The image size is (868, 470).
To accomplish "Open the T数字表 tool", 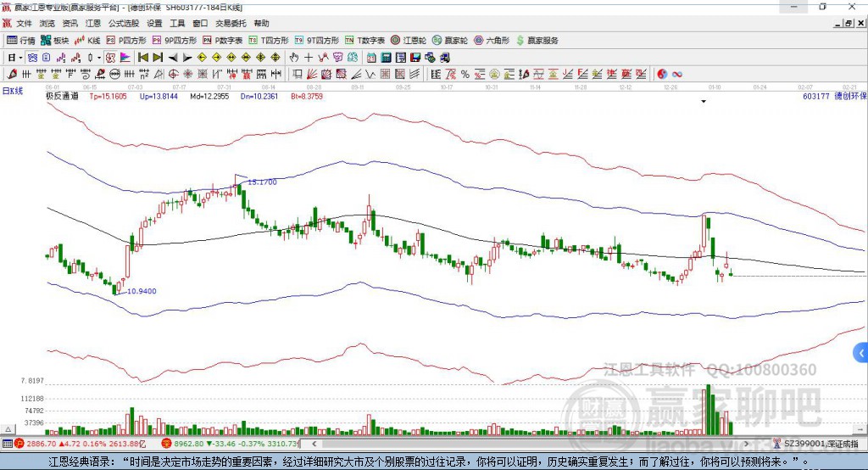I will pyautogui.click(x=364, y=41).
